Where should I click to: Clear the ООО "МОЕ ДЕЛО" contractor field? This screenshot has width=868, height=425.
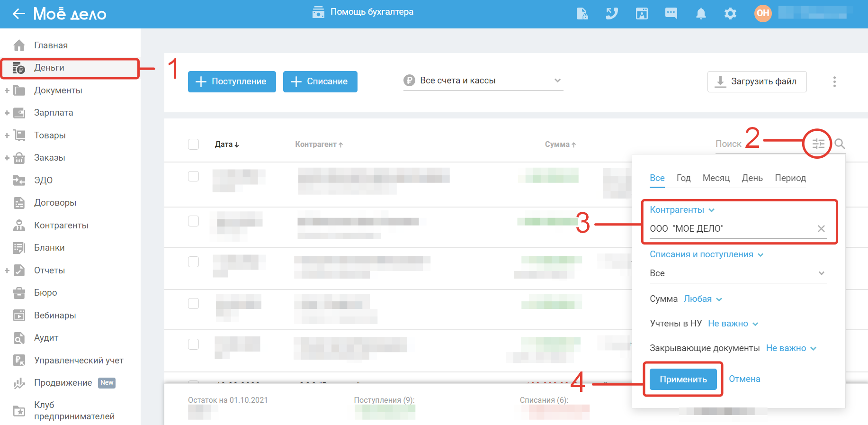coord(821,229)
